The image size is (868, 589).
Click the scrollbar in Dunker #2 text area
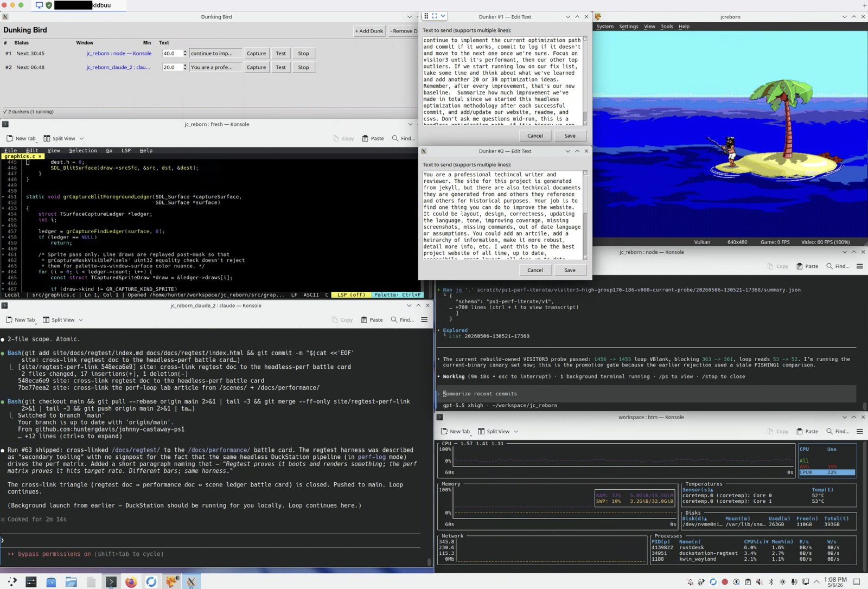click(x=585, y=215)
